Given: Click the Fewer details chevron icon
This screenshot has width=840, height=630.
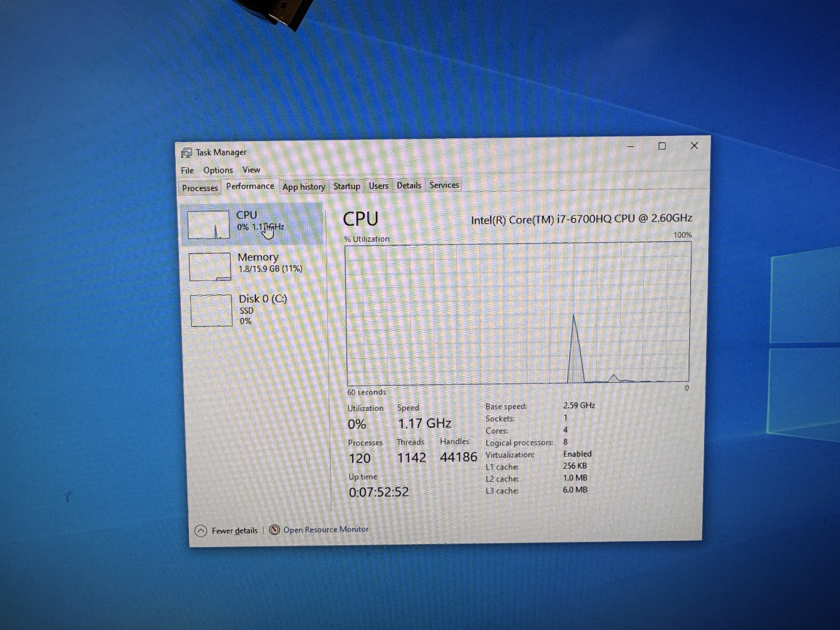Looking at the screenshot, I should 201,531.
